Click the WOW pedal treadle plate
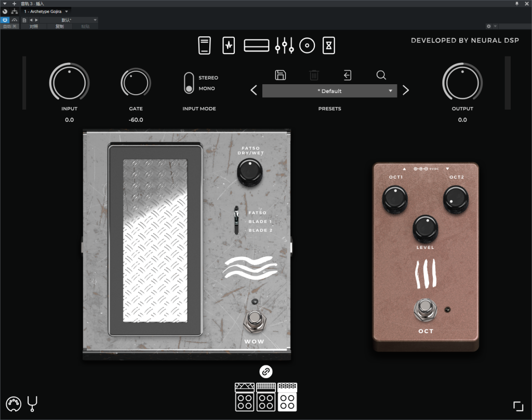Viewport: 532px width, 420px height. [x=155, y=240]
